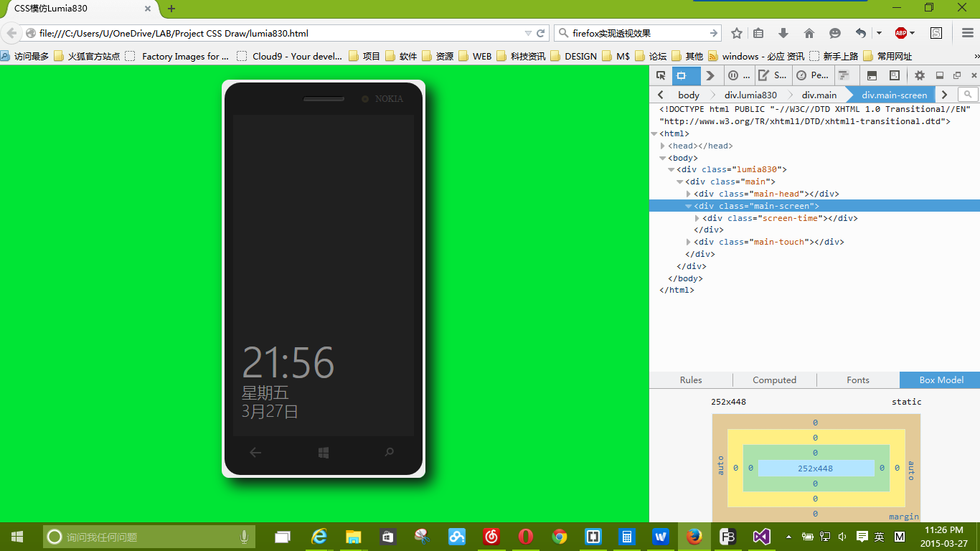Viewport: 980px width, 551px height.
Task: Open the Fonts tab
Action: point(857,380)
